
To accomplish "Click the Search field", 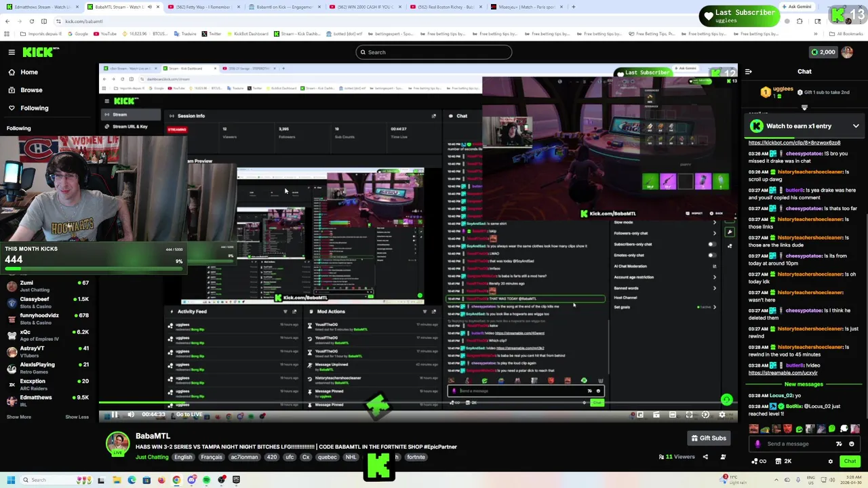I will 434,52.
